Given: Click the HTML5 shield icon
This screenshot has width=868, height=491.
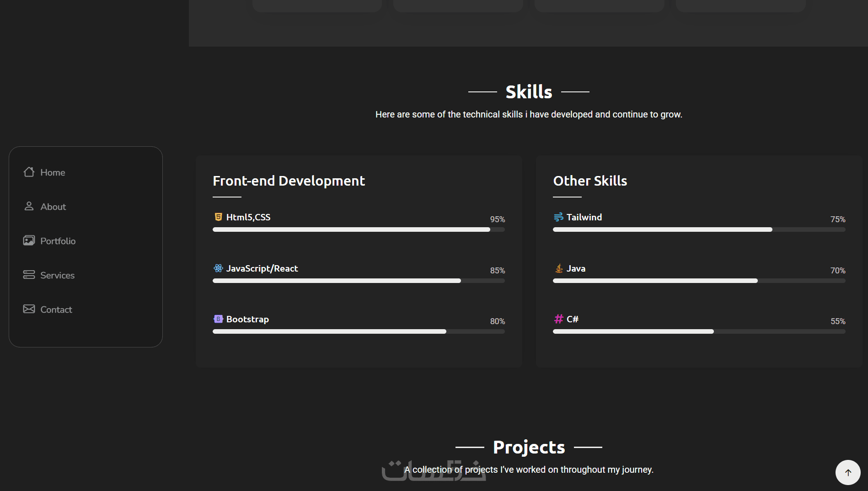Looking at the screenshot, I should (x=218, y=217).
